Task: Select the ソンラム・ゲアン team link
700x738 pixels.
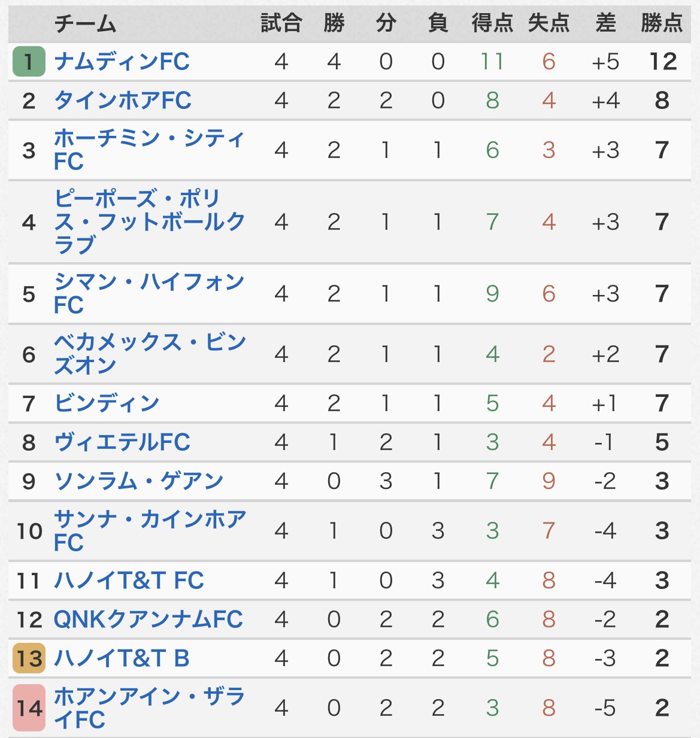Action: (138, 481)
